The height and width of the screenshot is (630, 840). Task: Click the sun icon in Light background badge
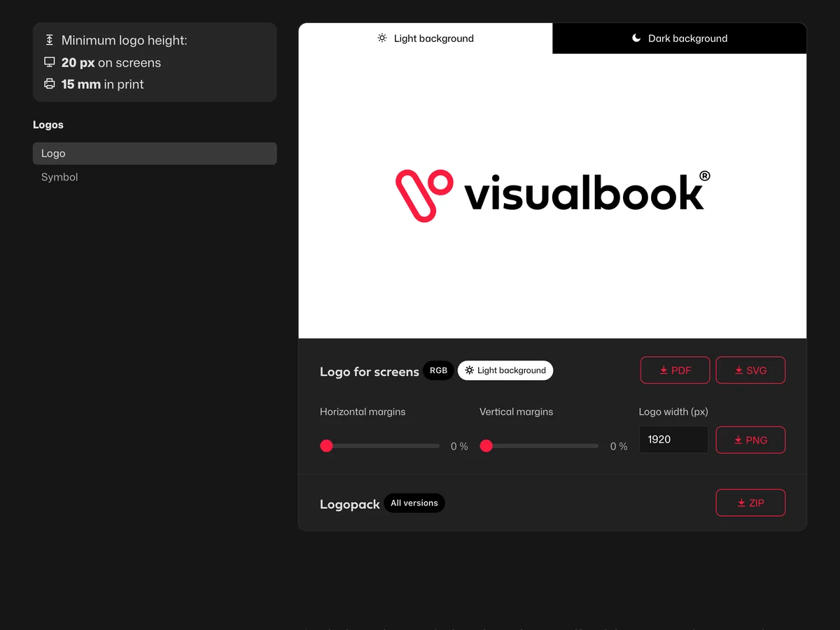tap(469, 370)
